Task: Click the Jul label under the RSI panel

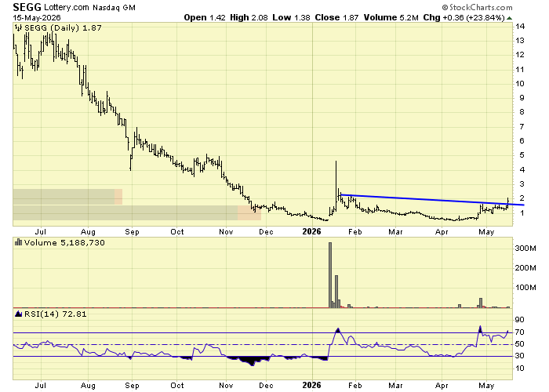Action: [41, 386]
